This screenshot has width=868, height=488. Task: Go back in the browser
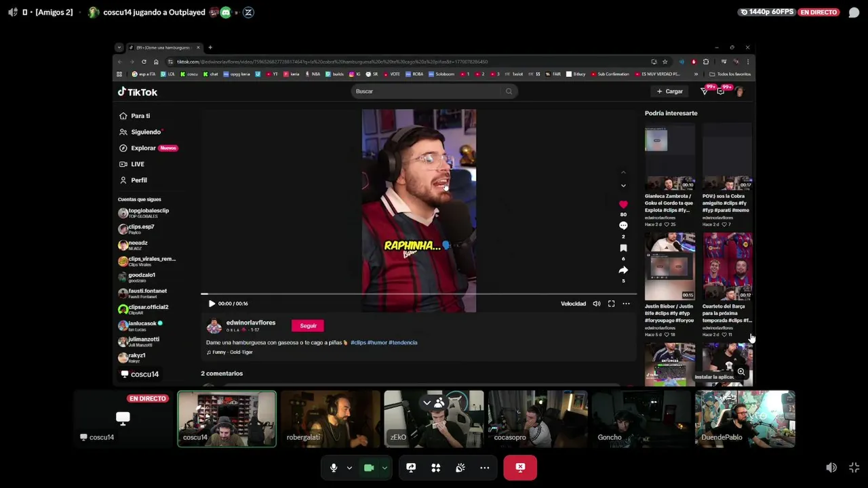click(120, 62)
